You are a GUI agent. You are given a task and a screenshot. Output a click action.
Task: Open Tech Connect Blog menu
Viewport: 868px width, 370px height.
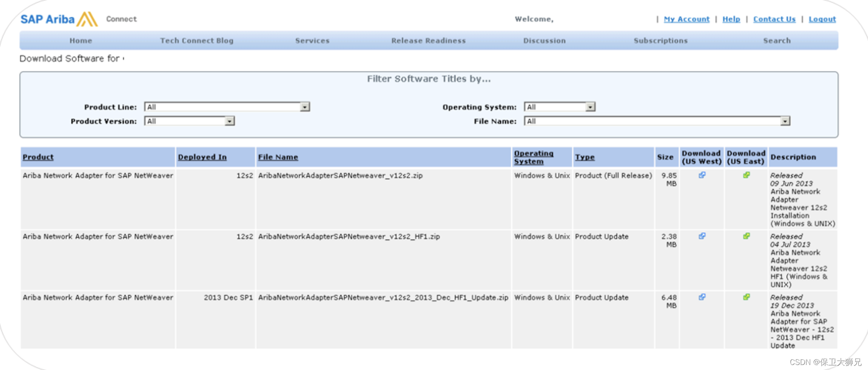click(x=197, y=41)
